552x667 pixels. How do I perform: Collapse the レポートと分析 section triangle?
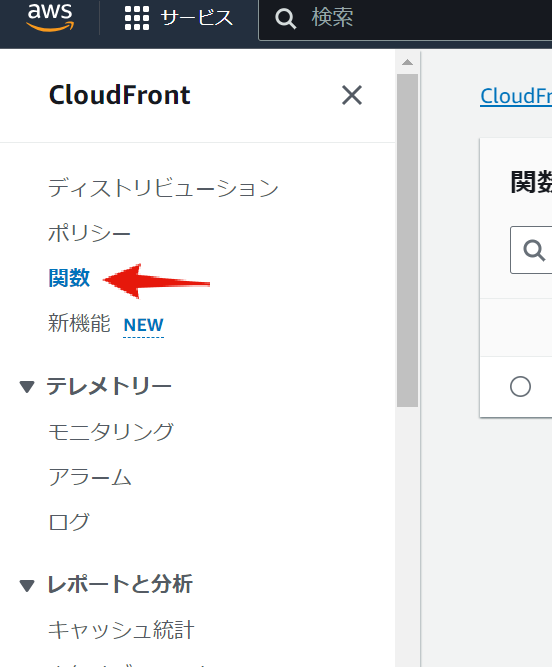click(27, 585)
